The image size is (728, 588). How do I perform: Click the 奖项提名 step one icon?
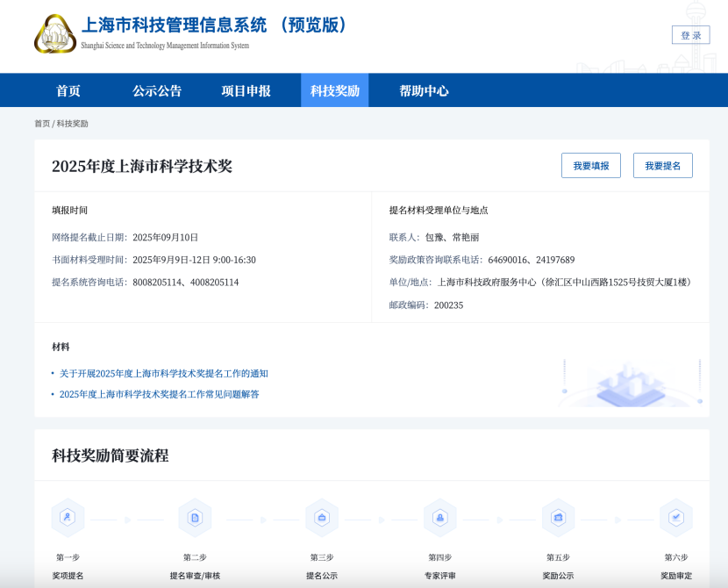(68, 518)
